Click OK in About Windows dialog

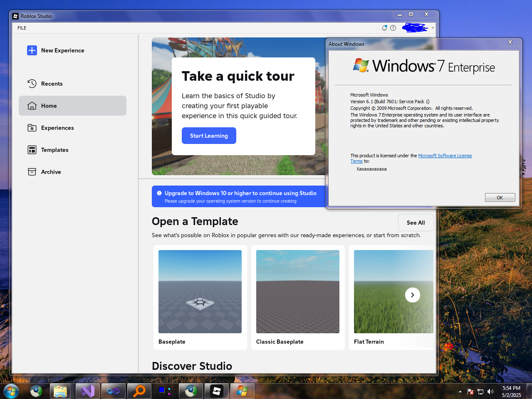click(x=500, y=198)
